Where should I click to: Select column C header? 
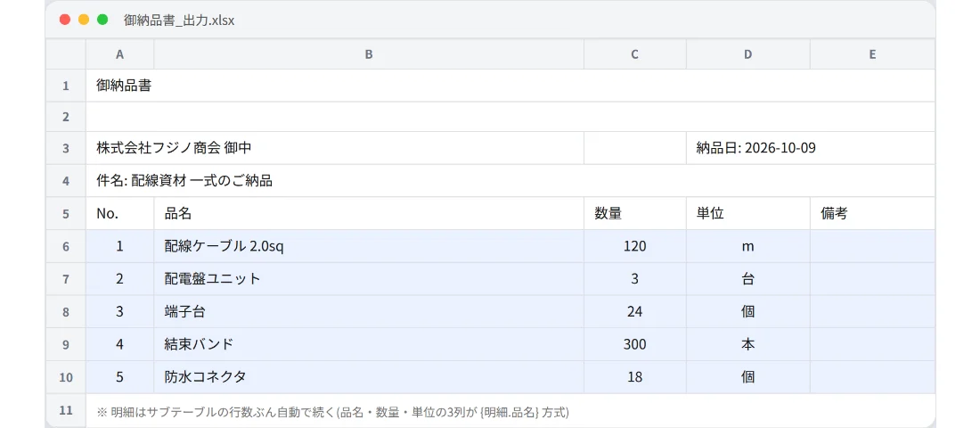[635, 54]
